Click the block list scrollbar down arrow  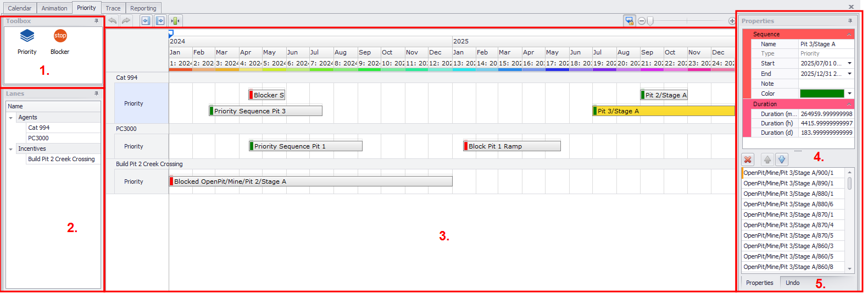point(850,268)
